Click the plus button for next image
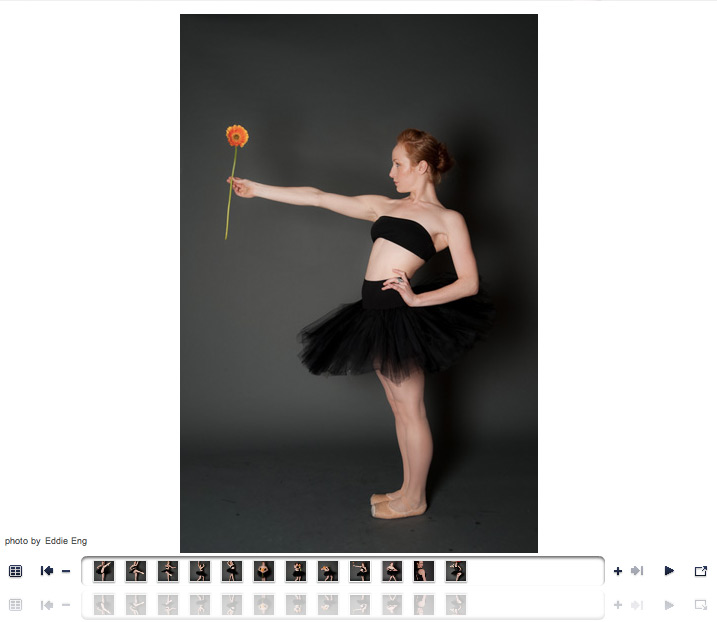717x622 pixels. click(617, 571)
